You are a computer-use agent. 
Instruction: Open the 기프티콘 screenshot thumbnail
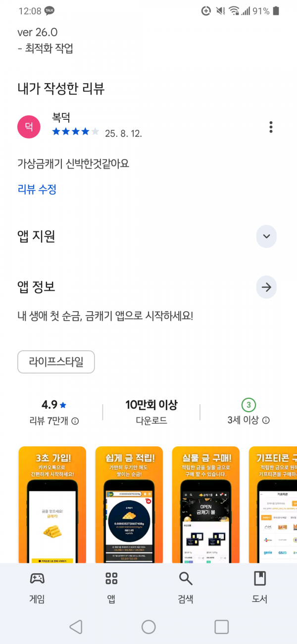tap(273, 504)
